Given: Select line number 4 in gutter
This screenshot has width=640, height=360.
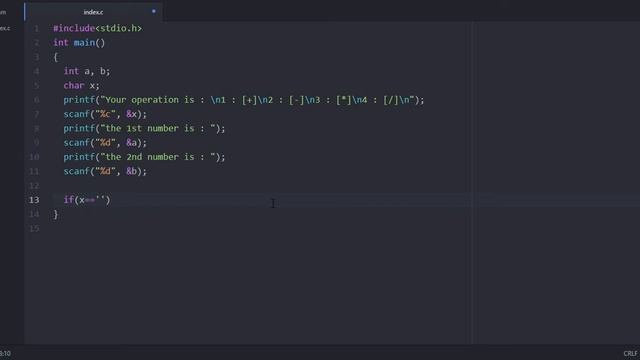Looking at the screenshot, I should coord(36,71).
